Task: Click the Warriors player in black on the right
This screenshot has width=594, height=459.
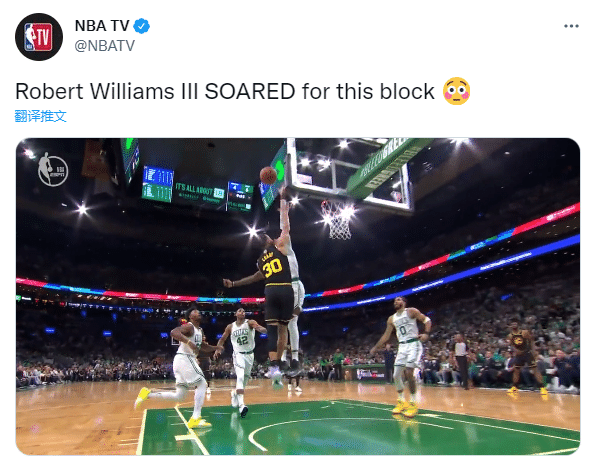Action: click(x=524, y=358)
